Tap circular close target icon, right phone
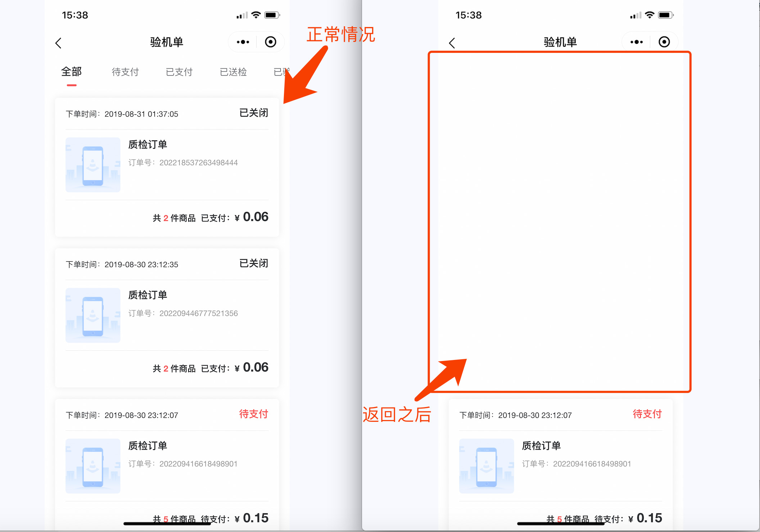Screen dimensions: 760x532 [x=664, y=42]
